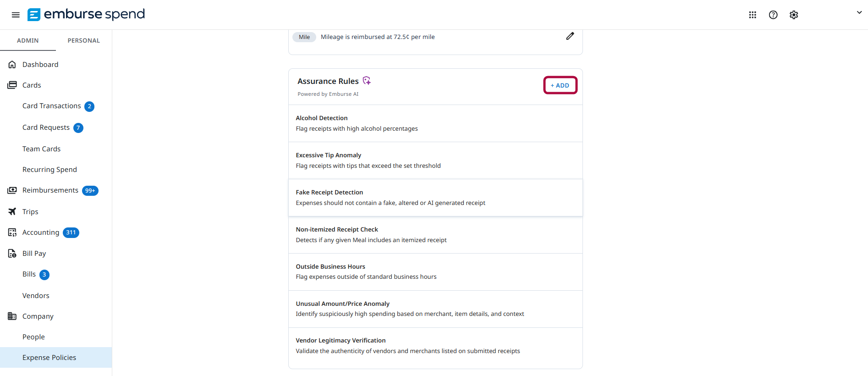Screen dimensions: 868x376
Task: Select the Admin tab
Action: pos(28,40)
